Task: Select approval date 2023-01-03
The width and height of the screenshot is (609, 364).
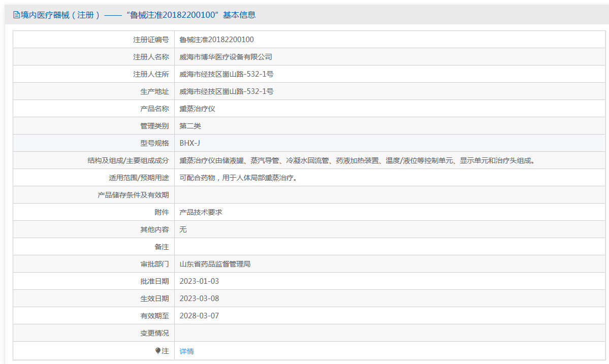Action: pyautogui.click(x=199, y=281)
